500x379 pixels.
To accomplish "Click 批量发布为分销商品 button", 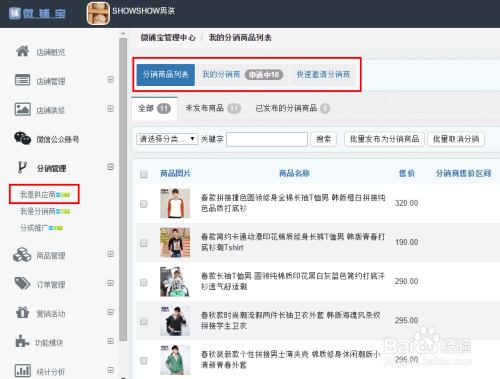I will click(x=384, y=139).
